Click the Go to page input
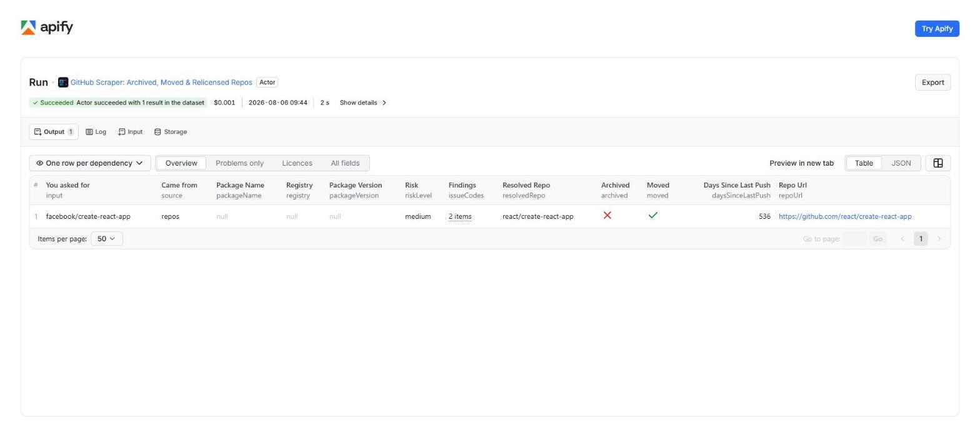Screen dimensions: 980x437 point(854,239)
